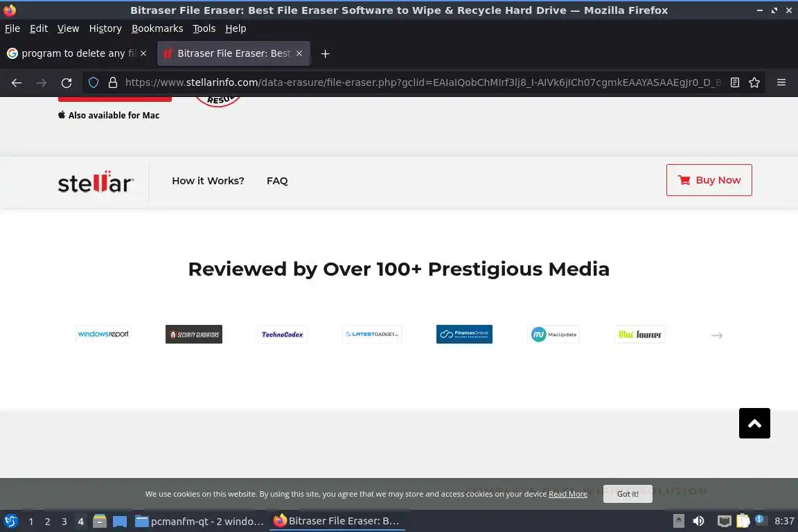Switch to pcmanfm-qt taskbar window
The image size is (798, 532).
pos(199,522)
